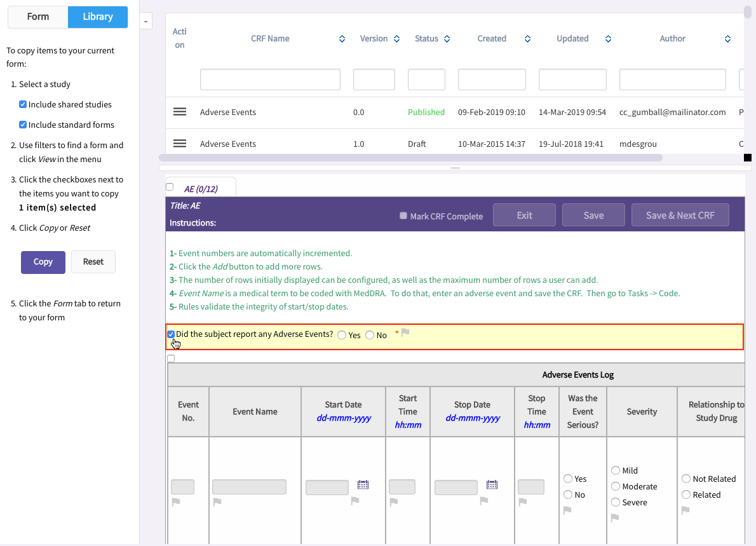756x546 pixels.
Task: Click flag icon under Event Name field
Action: click(217, 502)
